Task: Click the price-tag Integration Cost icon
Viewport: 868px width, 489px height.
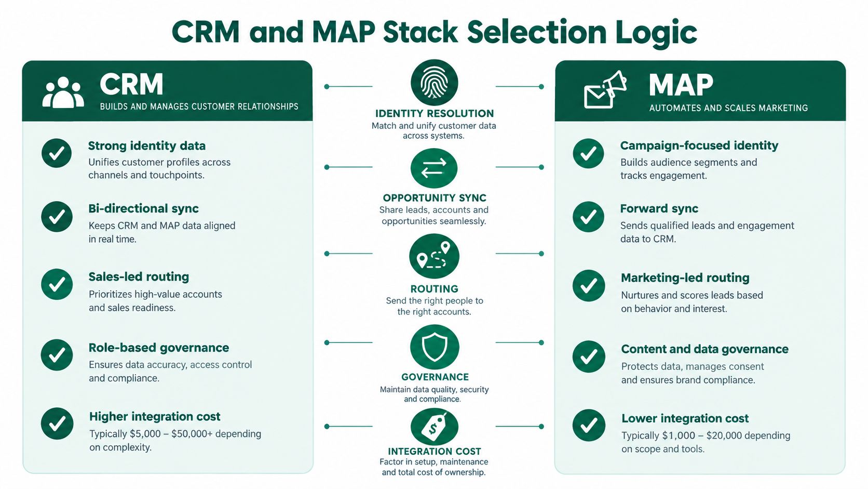Action: point(434,427)
